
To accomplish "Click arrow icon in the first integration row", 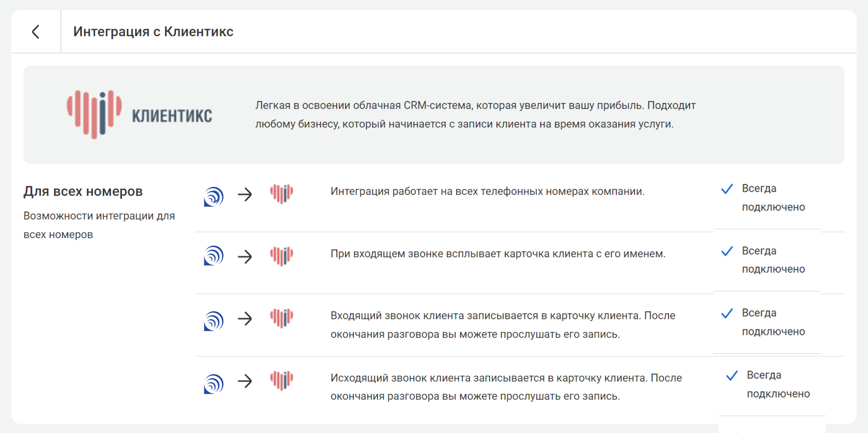I will (x=245, y=195).
